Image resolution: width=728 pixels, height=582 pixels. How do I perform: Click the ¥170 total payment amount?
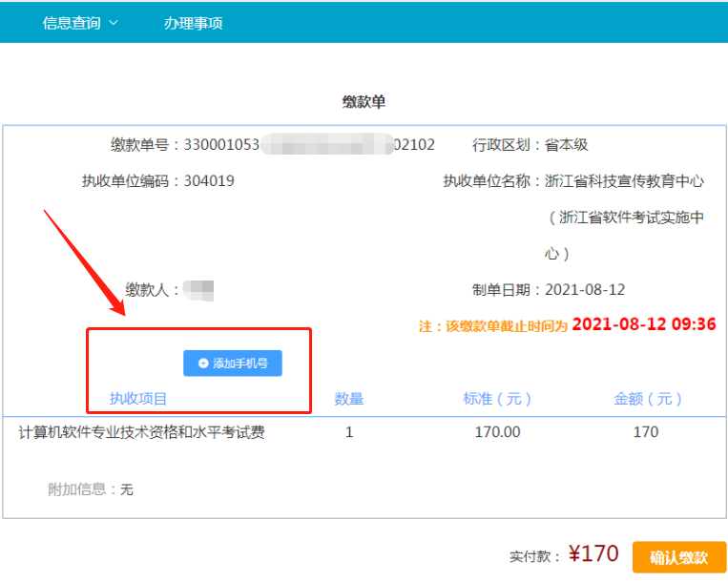click(593, 553)
